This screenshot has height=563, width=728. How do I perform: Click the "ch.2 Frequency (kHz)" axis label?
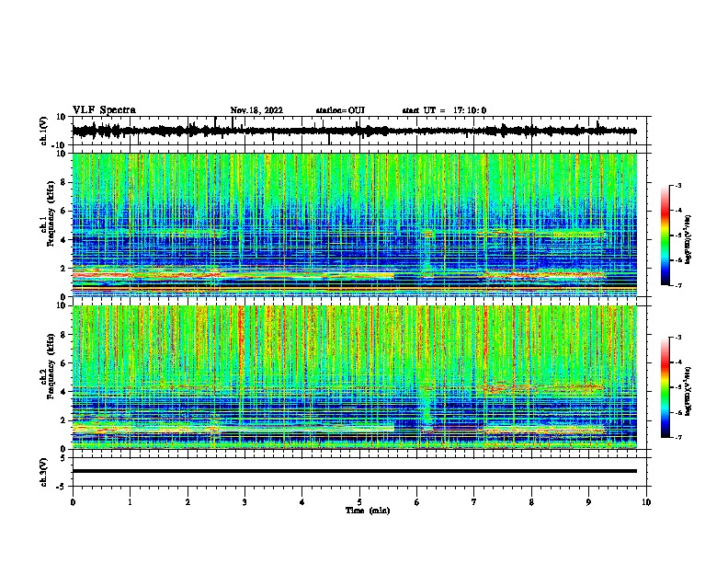[x=47, y=366]
